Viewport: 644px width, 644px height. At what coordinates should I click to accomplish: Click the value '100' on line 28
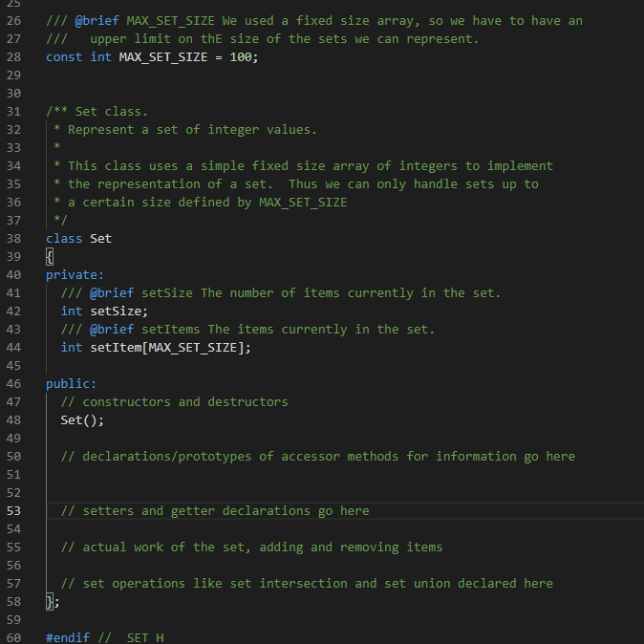(x=241, y=56)
